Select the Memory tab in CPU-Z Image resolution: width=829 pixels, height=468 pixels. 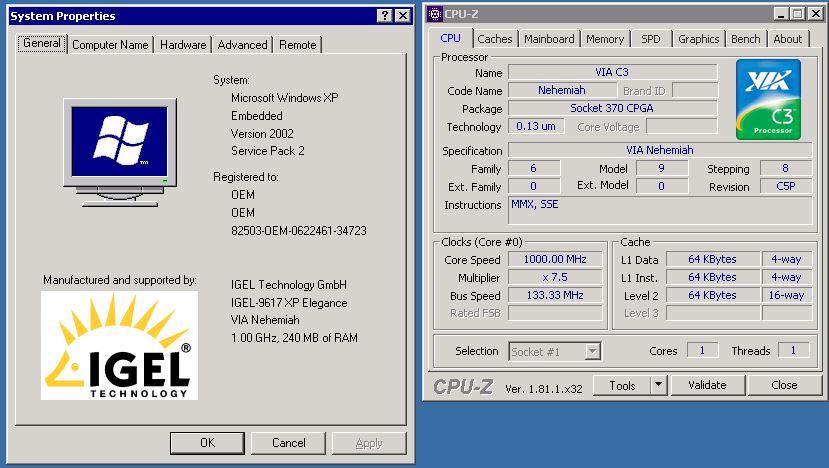point(605,39)
